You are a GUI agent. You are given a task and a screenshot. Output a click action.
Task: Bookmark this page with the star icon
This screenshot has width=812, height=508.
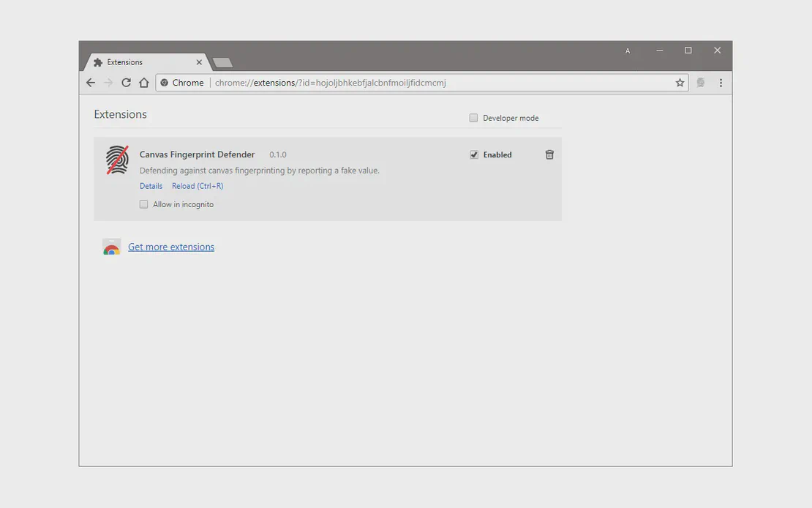[x=680, y=83]
